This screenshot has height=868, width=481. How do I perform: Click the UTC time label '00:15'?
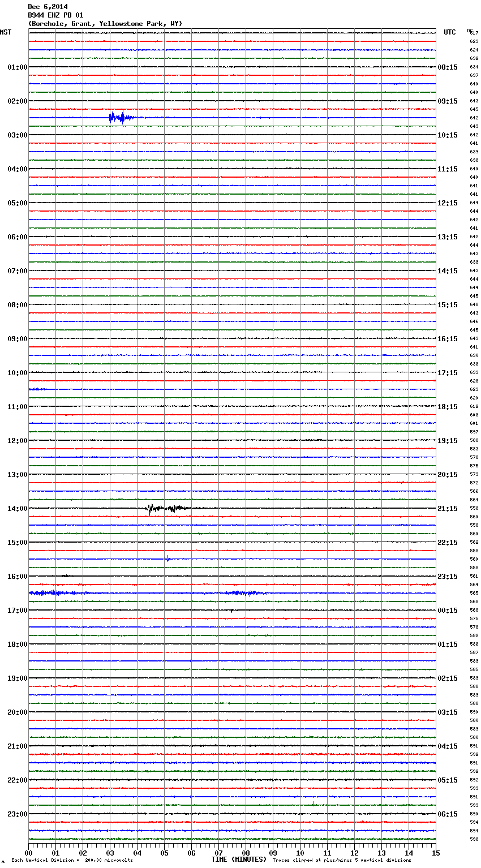point(448,611)
